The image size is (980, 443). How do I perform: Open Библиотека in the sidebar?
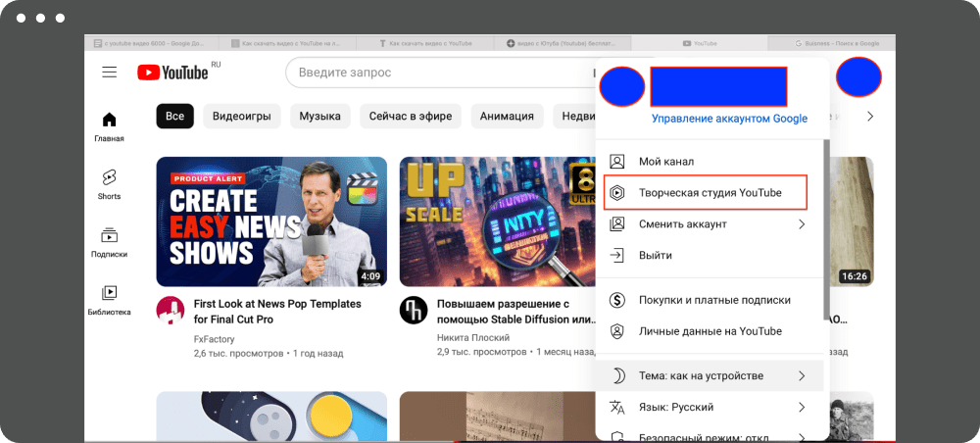(x=109, y=299)
